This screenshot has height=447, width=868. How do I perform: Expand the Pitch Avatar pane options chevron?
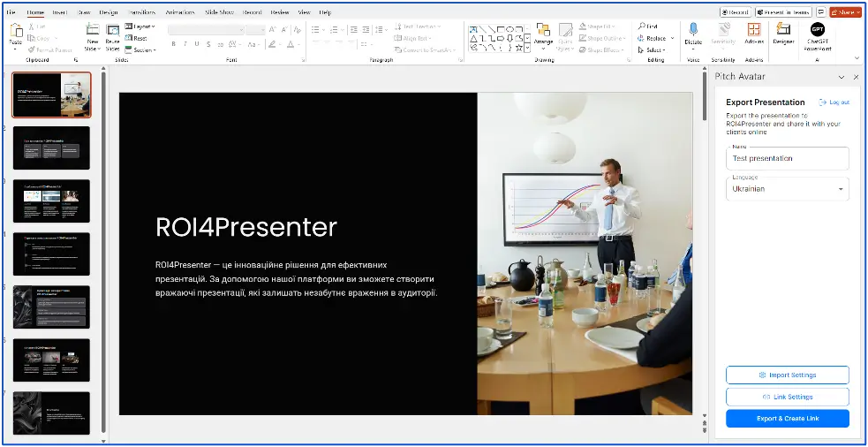(x=842, y=77)
